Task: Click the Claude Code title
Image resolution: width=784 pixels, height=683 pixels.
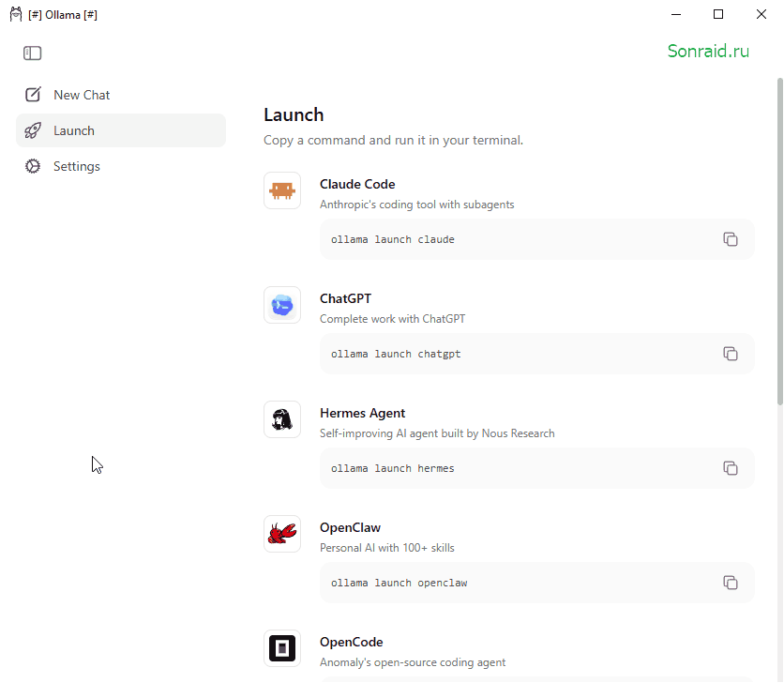Action: (357, 184)
